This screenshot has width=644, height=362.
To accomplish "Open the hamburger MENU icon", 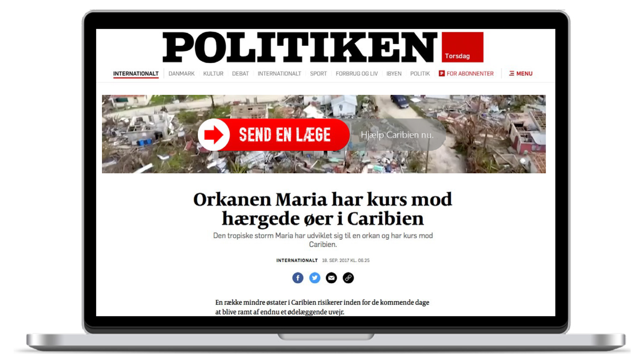I will [x=512, y=73].
